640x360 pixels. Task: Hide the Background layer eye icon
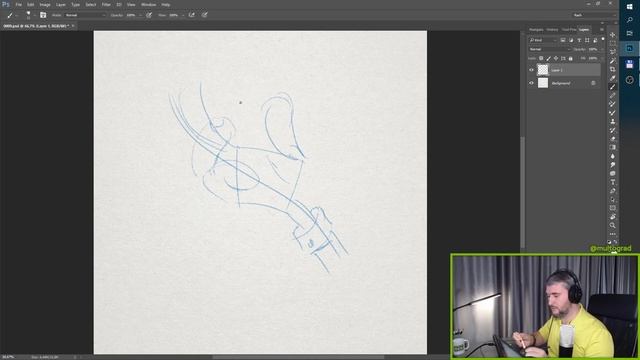[531, 83]
